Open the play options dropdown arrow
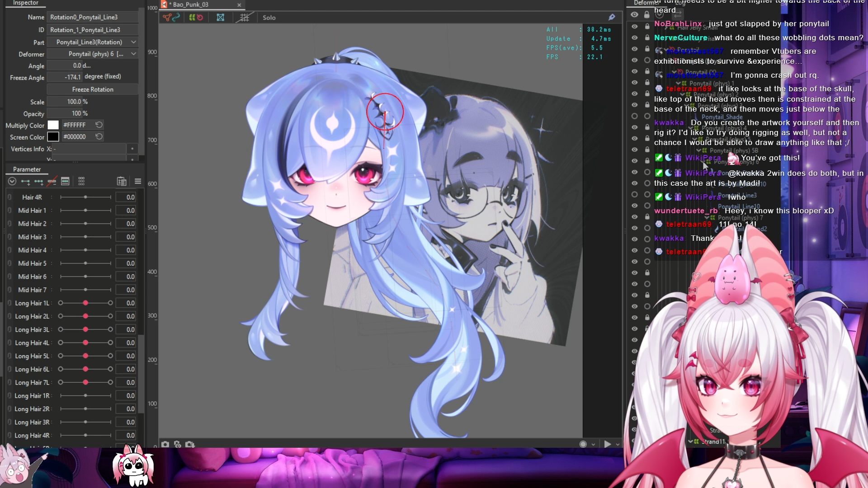 tap(618, 445)
